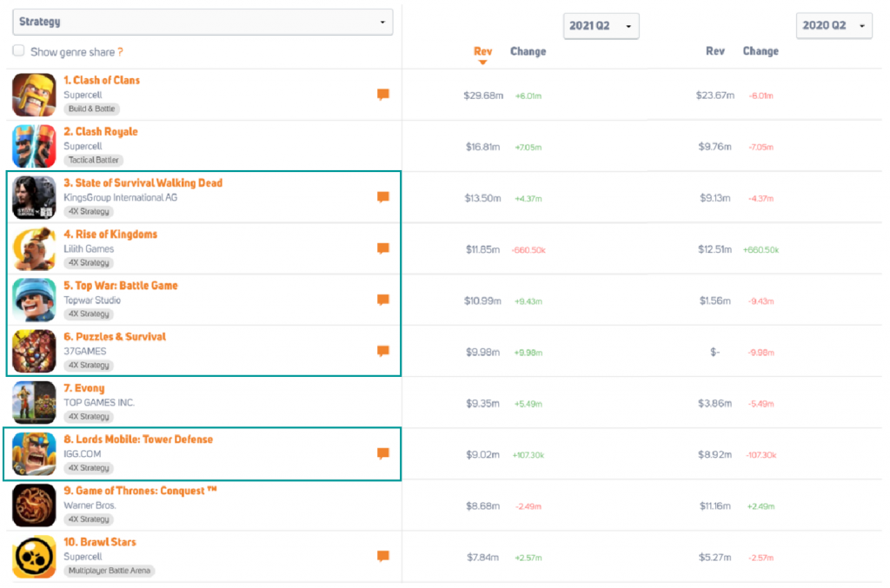Open comment bubble for Puzzles & Survival
This screenshot has height=588, width=890.
(x=383, y=351)
